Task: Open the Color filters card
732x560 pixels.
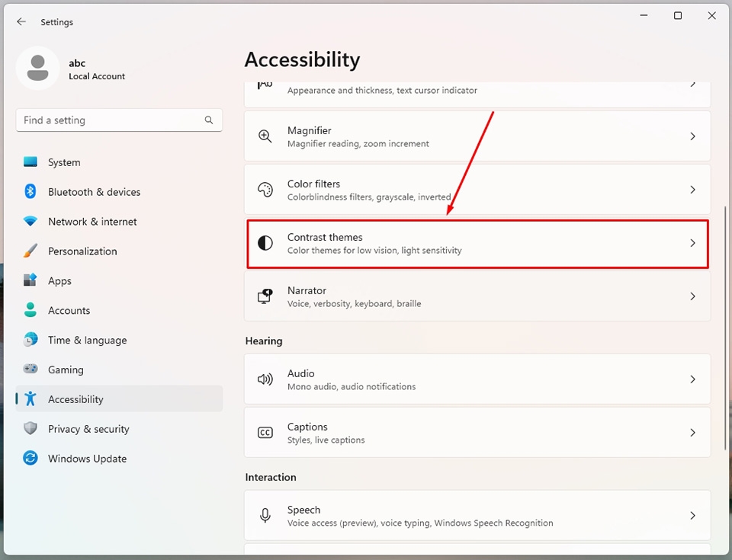Action: tap(477, 190)
